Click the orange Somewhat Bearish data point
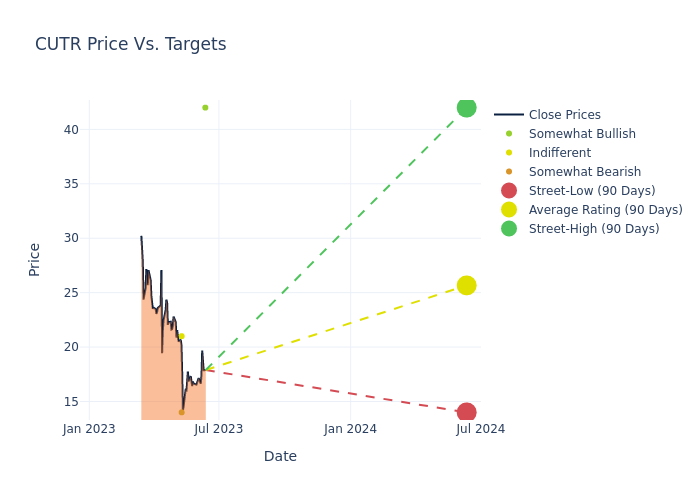 [181, 412]
